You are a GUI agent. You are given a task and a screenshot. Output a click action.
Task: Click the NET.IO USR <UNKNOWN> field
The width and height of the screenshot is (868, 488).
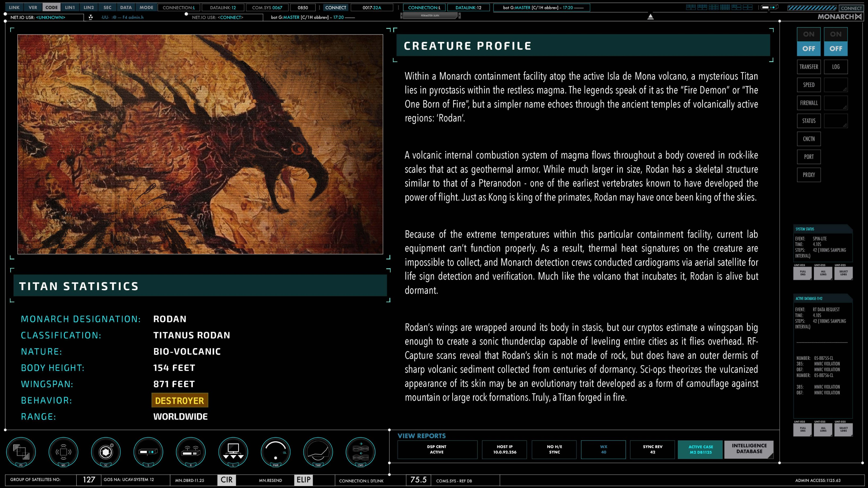coord(45,17)
